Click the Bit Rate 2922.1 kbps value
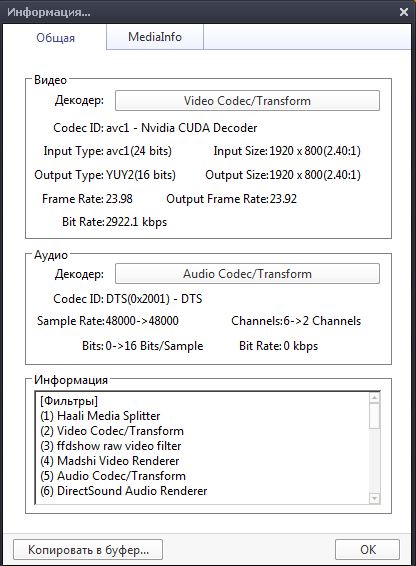416x566 pixels. coord(136,222)
